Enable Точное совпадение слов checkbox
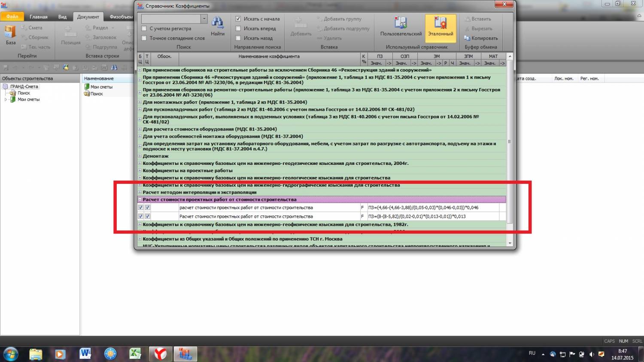Image resolution: width=644 pixels, height=362 pixels. click(x=144, y=38)
